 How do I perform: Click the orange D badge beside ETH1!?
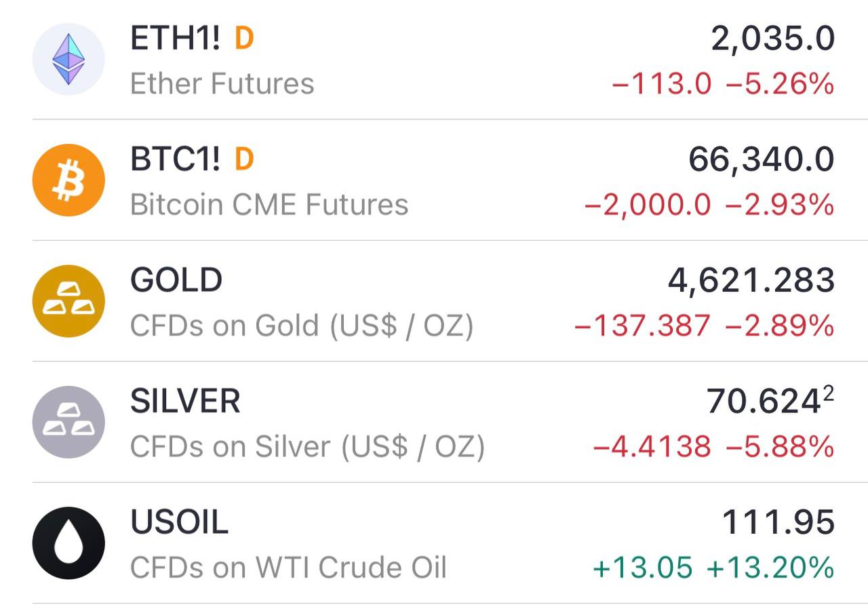pos(244,39)
